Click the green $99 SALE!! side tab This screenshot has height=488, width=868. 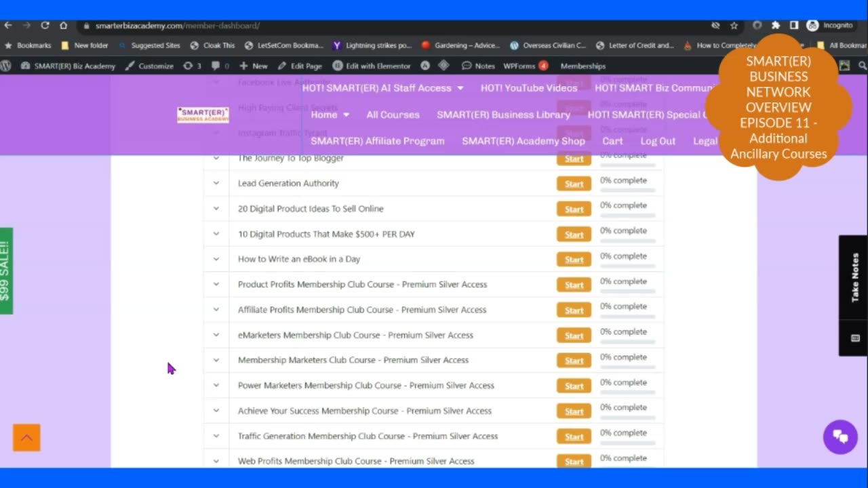coord(6,270)
